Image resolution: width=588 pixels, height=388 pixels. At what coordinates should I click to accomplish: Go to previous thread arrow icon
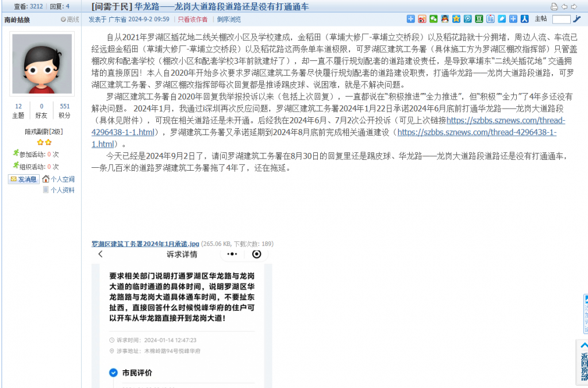click(564, 7)
